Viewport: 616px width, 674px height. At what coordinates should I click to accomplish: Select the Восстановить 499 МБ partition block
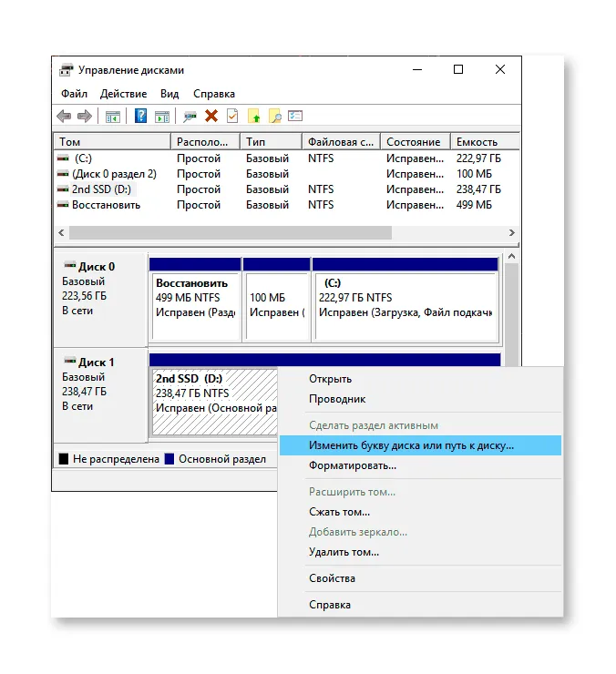point(195,300)
